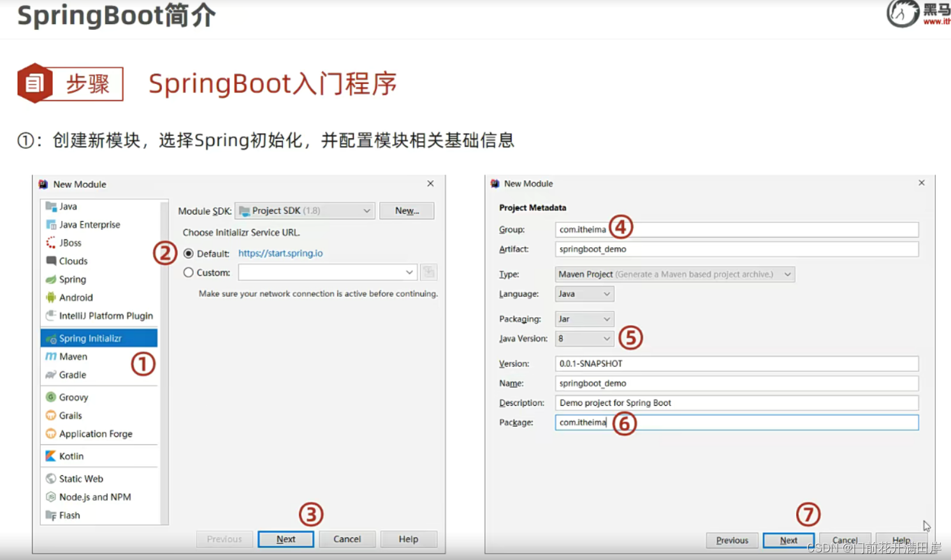Select the Node.js and NPM icon
This screenshot has height=560, width=951.
pyautogui.click(x=51, y=497)
